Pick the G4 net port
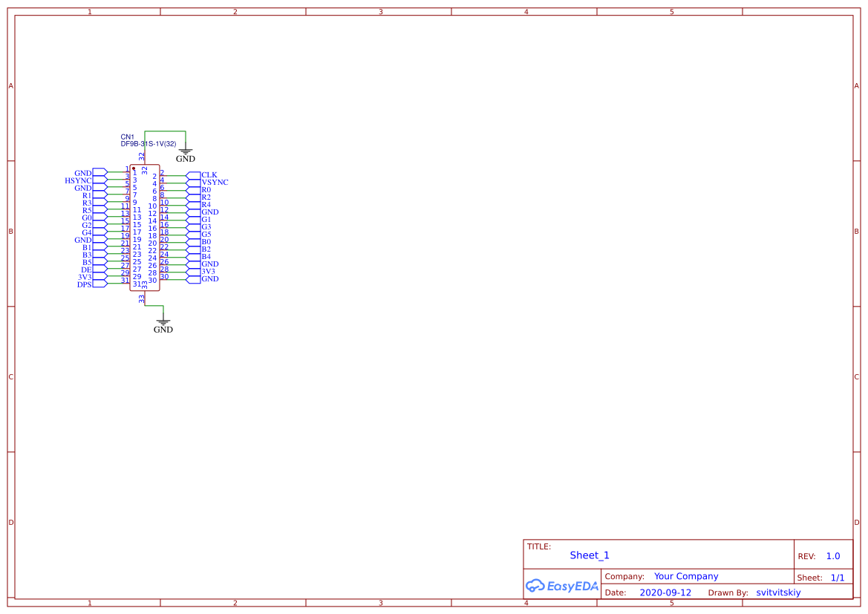This screenshot has width=868, height=614. [x=94, y=232]
